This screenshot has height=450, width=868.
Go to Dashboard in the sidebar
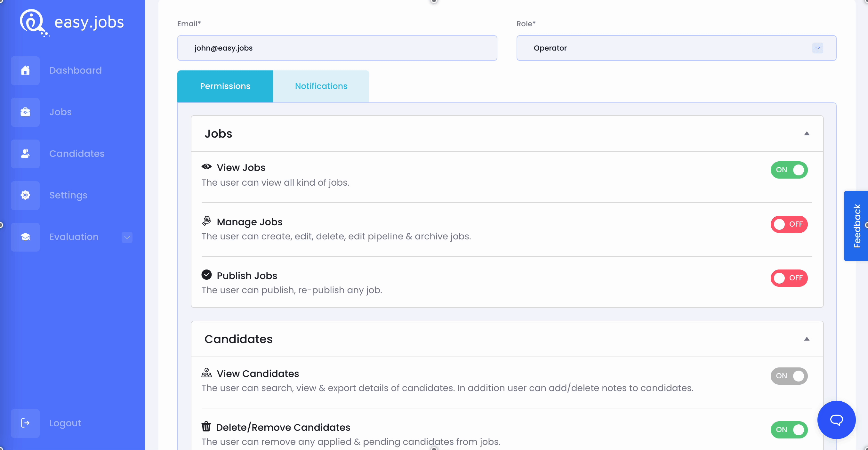[x=76, y=70]
